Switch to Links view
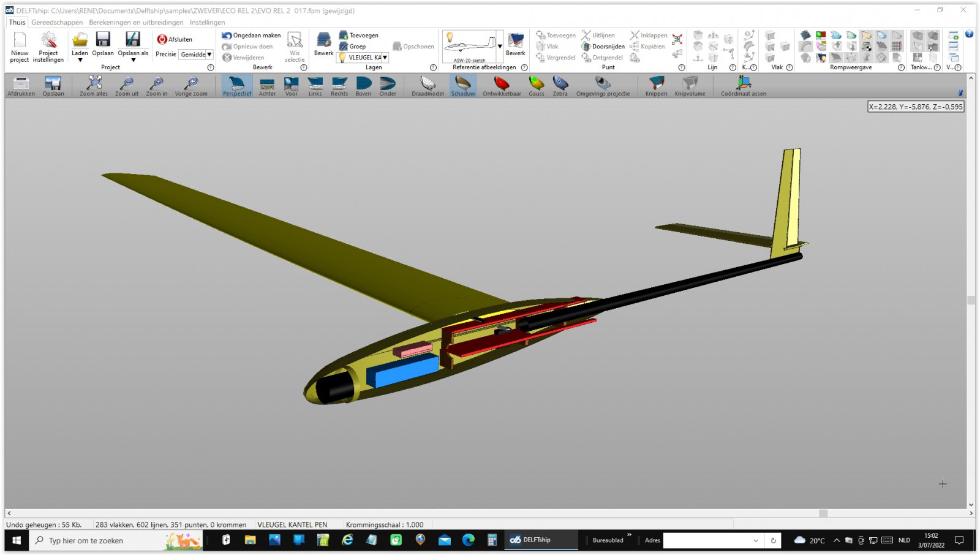This screenshot has height=555, width=980. [x=315, y=86]
